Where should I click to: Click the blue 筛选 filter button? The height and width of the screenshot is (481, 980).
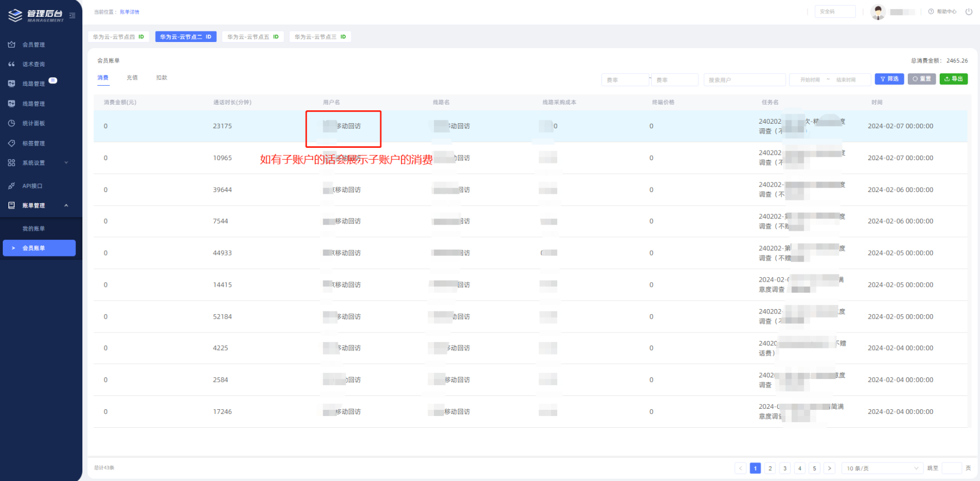coord(889,79)
